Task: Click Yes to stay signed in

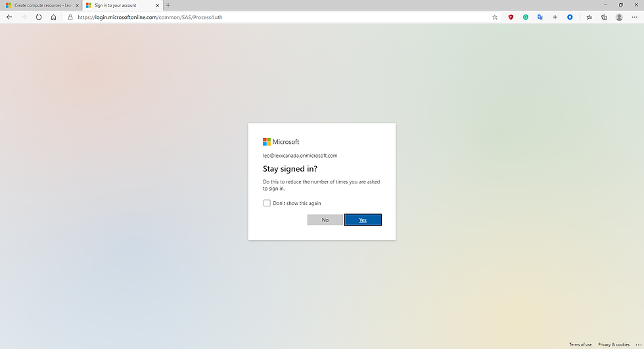Action: (x=363, y=220)
